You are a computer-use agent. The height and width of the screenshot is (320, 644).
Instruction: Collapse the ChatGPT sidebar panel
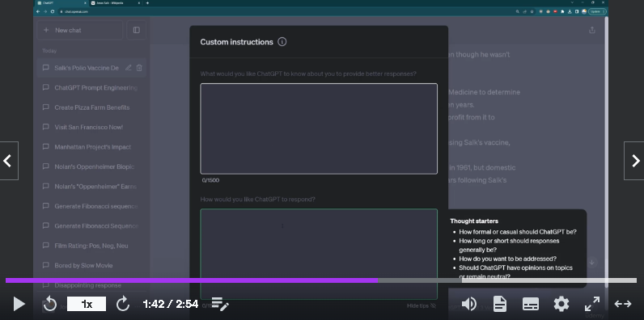click(x=137, y=30)
